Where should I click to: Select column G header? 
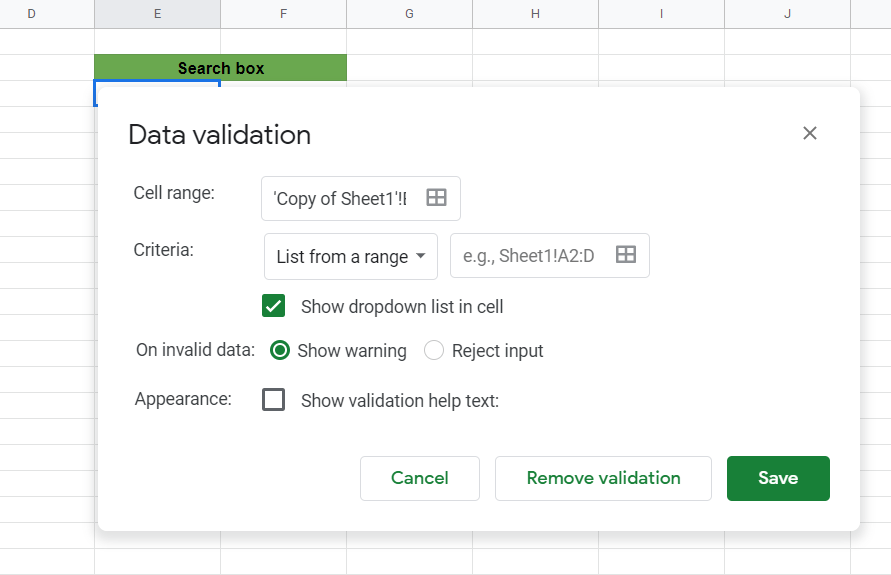click(409, 14)
